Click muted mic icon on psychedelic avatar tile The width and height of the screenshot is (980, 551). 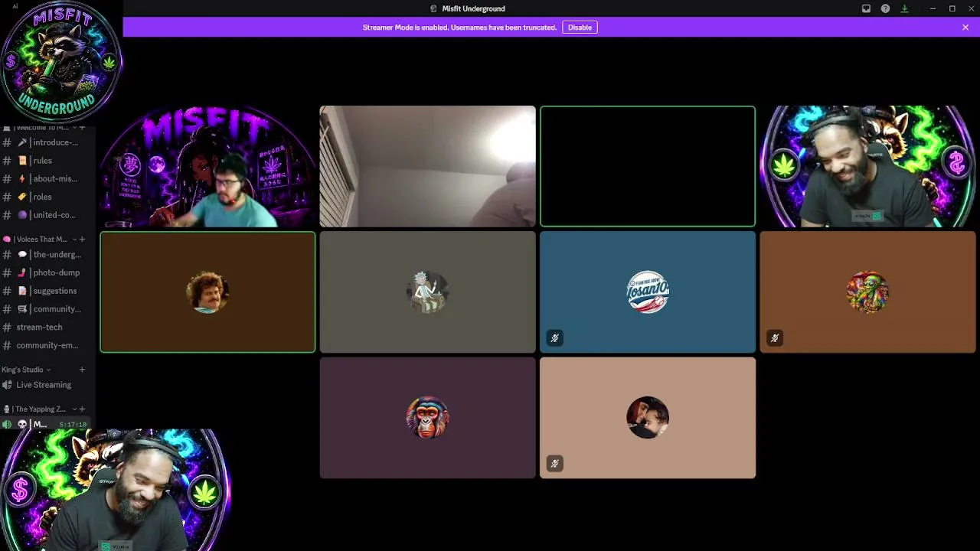(775, 337)
